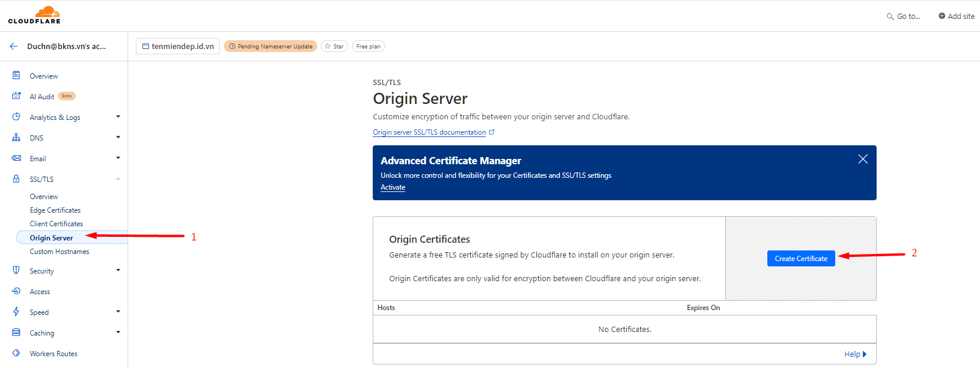
Task: Click the tenmiendep.id.vn domain button
Action: [178, 46]
